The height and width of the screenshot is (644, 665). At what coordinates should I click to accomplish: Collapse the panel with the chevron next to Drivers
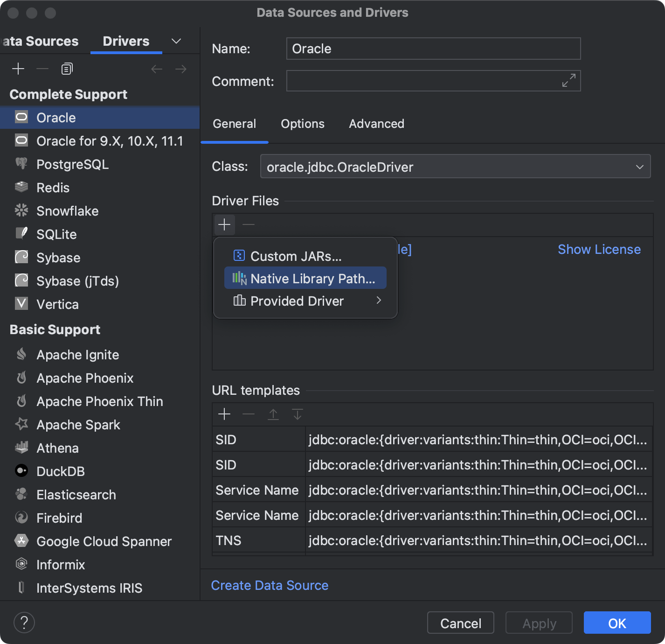click(176, 41)
